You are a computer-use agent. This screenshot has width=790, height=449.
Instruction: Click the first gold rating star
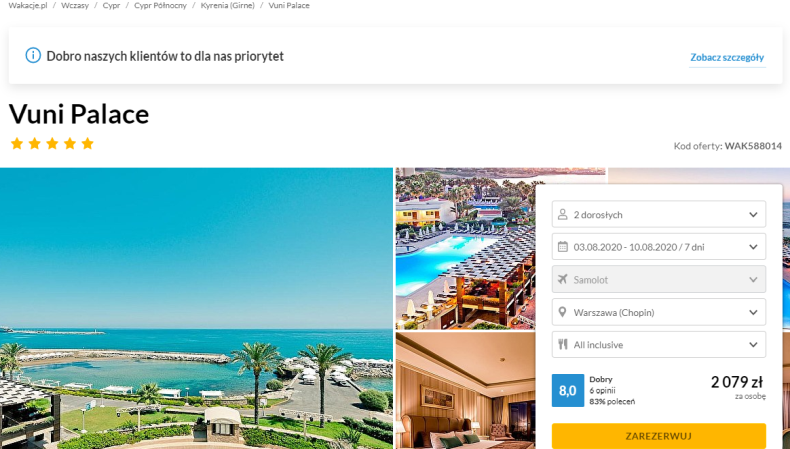click(x=17, y=144)
